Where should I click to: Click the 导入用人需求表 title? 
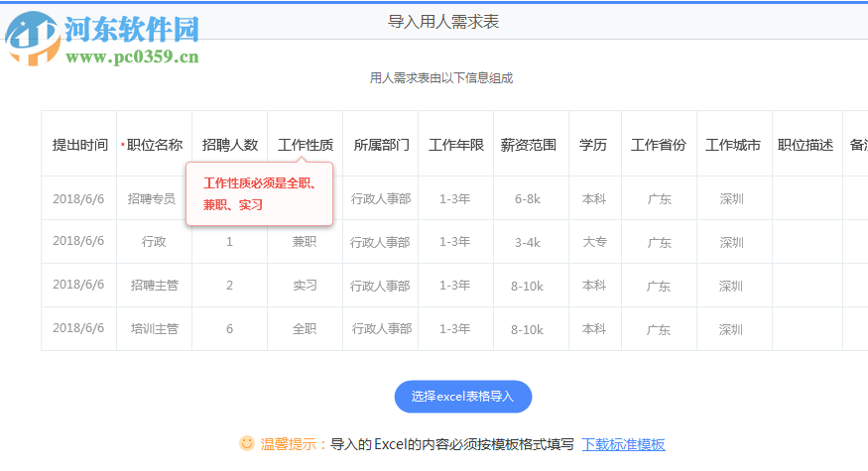(443, 22)
